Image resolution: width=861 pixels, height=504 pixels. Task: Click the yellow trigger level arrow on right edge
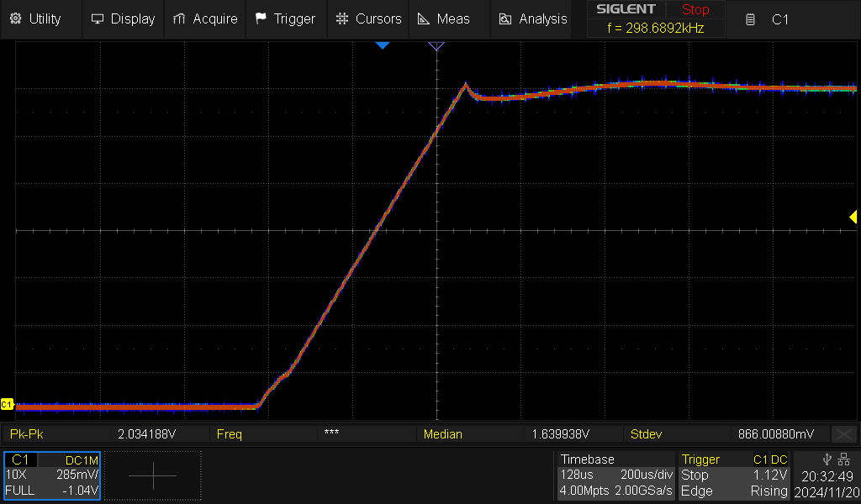[852, 218]
